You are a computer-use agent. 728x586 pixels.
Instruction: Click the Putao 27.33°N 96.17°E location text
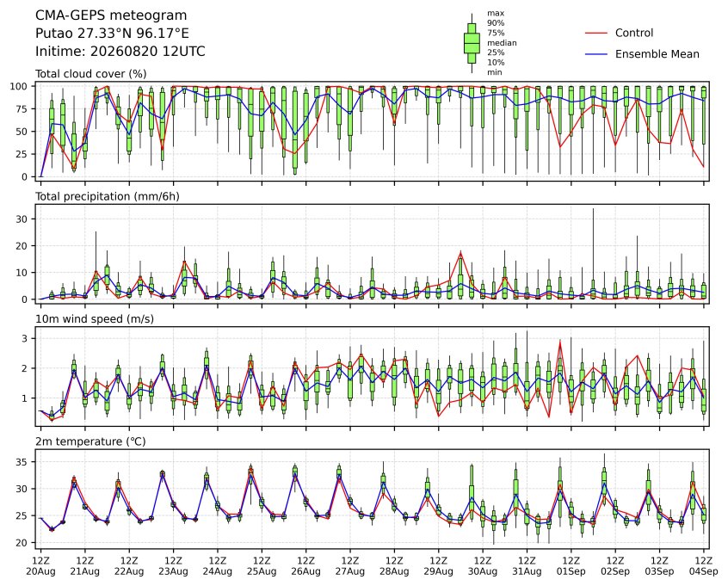tap(112, 34)
